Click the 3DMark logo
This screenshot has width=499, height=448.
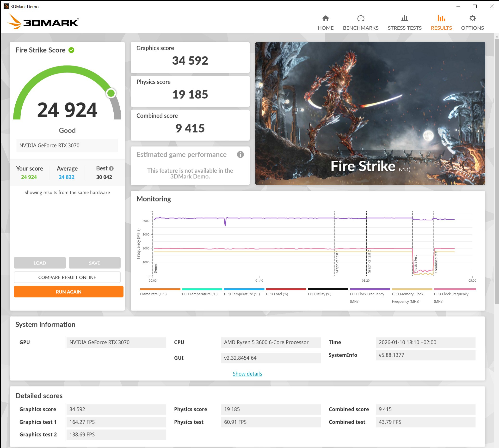click(43, 22)
